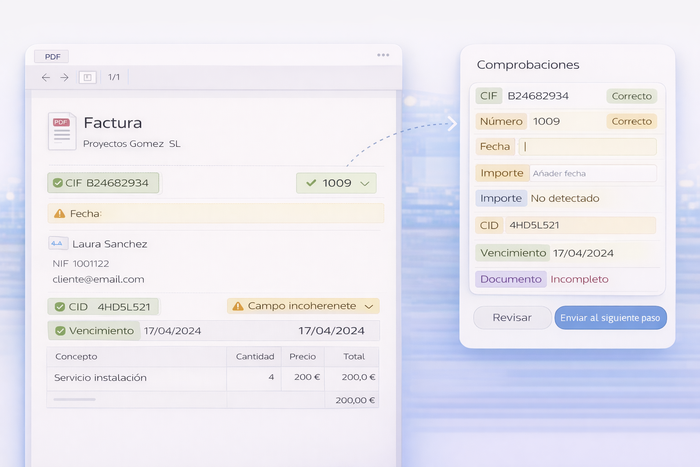Click the No detectado text
The image size is (700, 467).
[x=565, y=198]
